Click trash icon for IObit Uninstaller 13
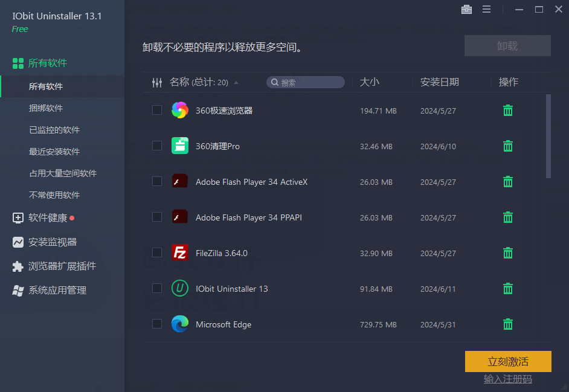This screenshot has width=569, height=392. pos(507,289)
